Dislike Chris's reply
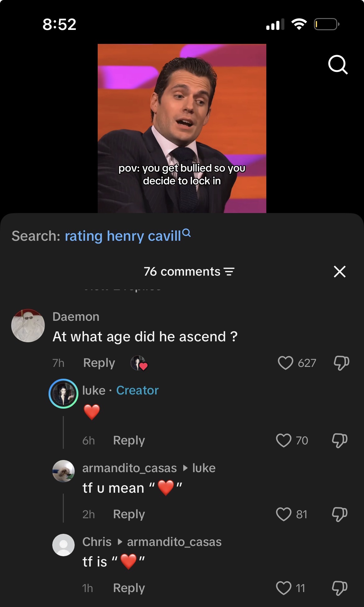This screenshot has height=607, width=364. (x=339, y=588)
